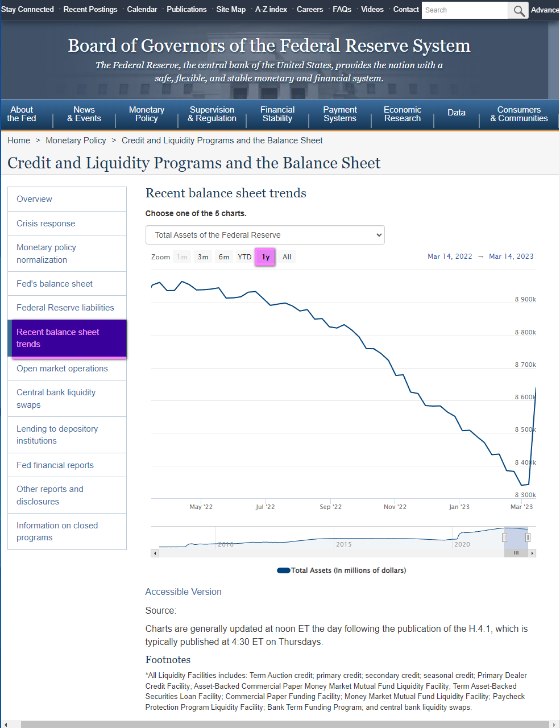This screenshot has width=560, height=728.
Task: Click the Home breadcrumb
Action: [19, 140]
